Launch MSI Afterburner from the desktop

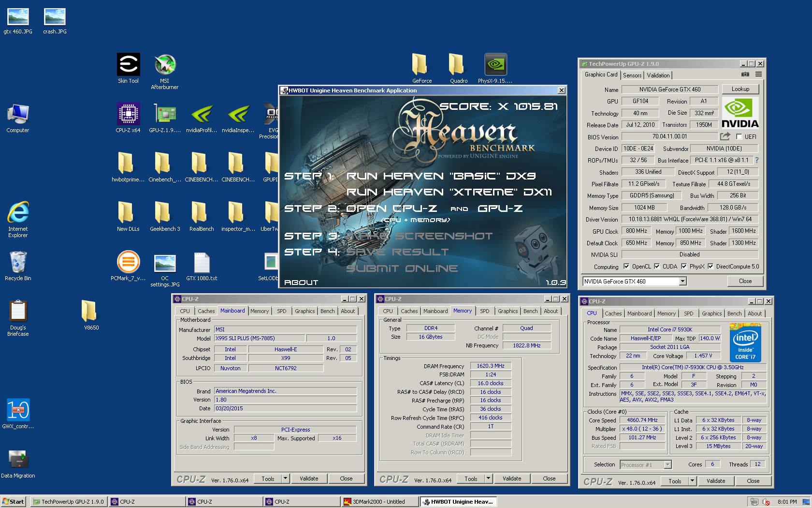coord(165,71)
